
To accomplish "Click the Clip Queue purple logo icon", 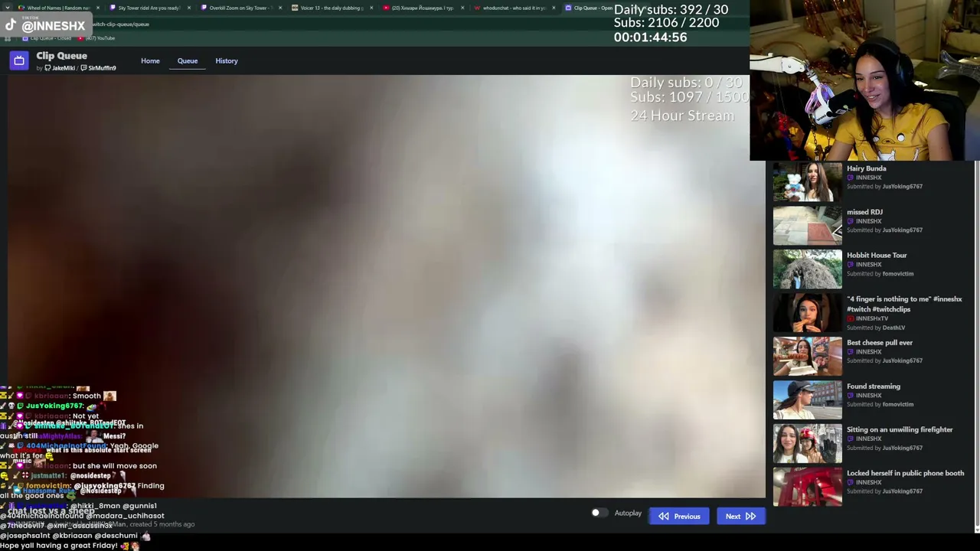I will [x=19, y=60].
